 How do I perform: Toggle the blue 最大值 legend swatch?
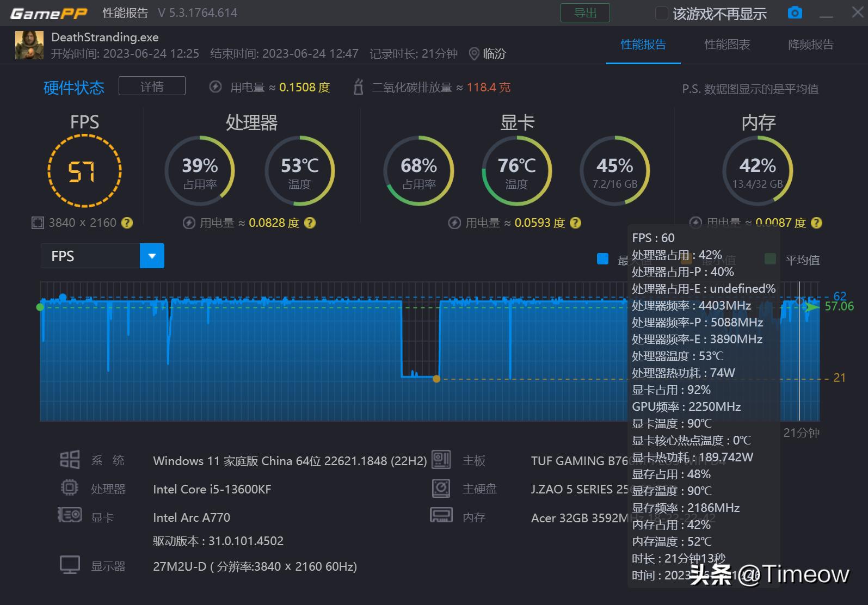602,259
